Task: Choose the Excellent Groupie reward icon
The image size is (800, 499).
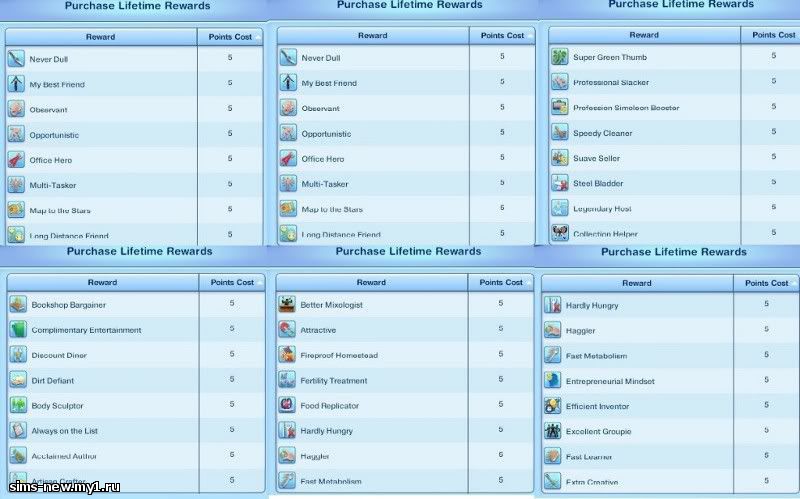Action: click(553, 431)
